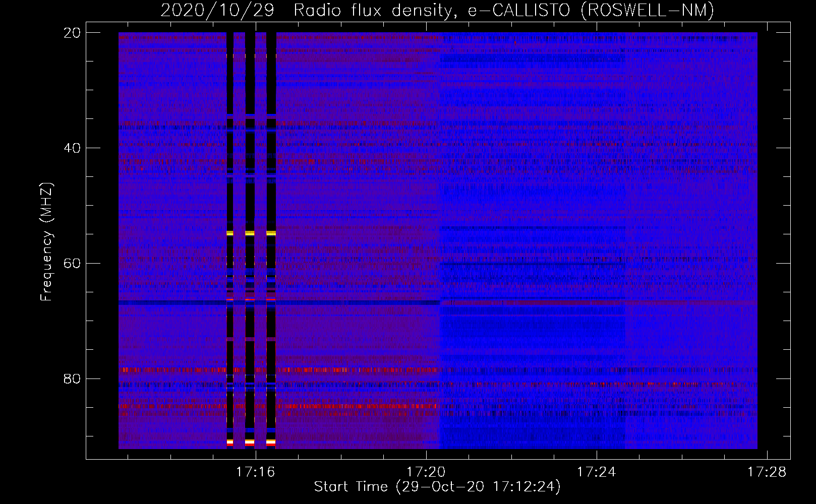
Task: Click the "Frequency (MHZ)" y-axis label
Action: tap(46, 242)
